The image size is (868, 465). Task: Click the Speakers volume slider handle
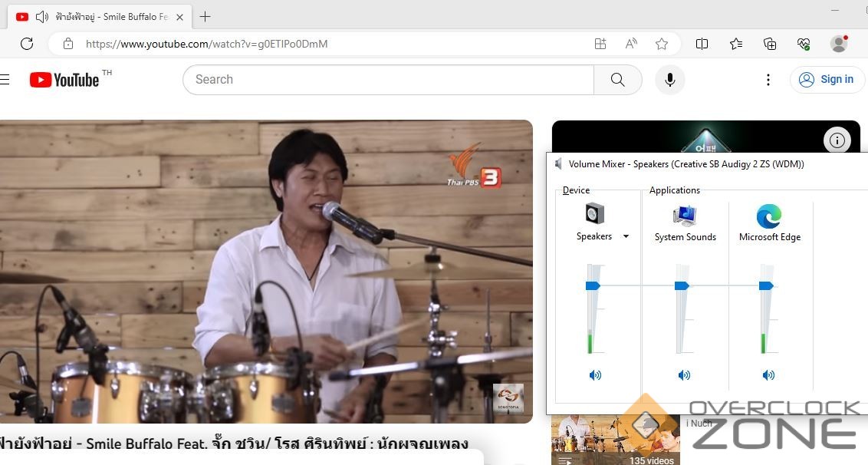593,285
